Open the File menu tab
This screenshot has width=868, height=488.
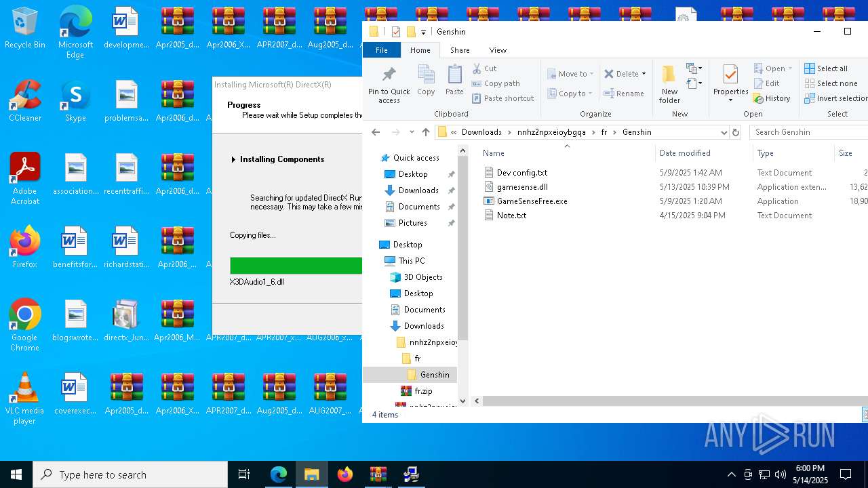[382, 50]
